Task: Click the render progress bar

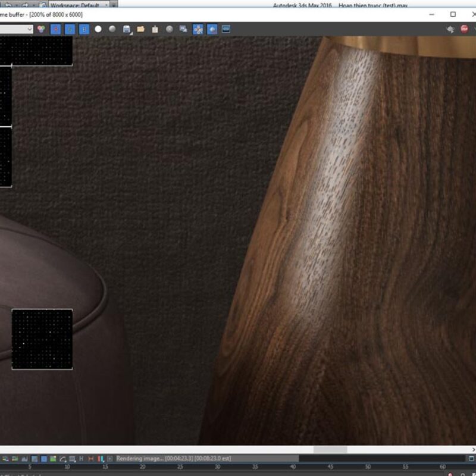Action: coord(290,458)
